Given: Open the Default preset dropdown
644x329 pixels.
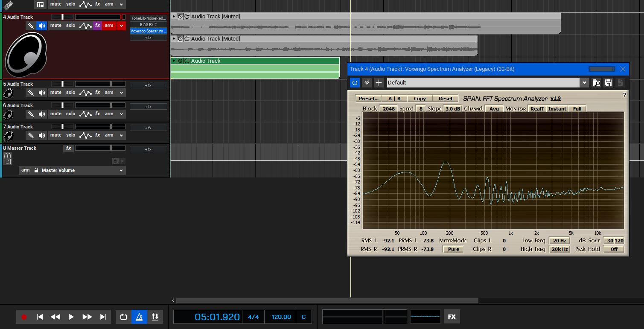Looking at the screenshot, I should [584, 82].
